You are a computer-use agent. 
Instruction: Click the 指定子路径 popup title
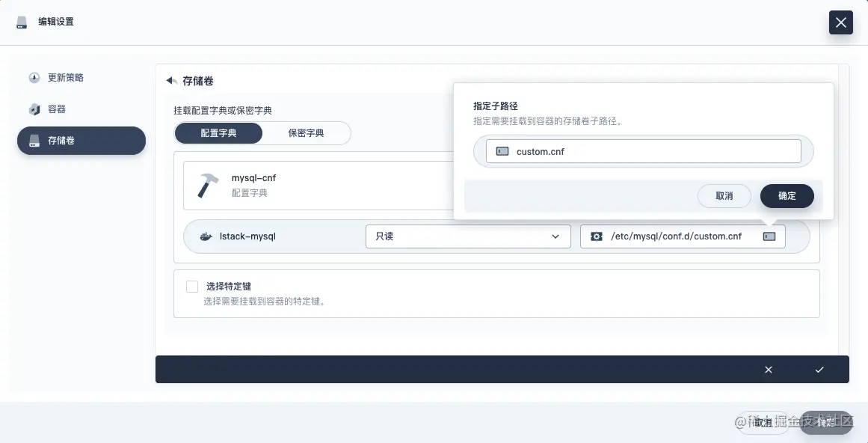click(x=496, y=106)
